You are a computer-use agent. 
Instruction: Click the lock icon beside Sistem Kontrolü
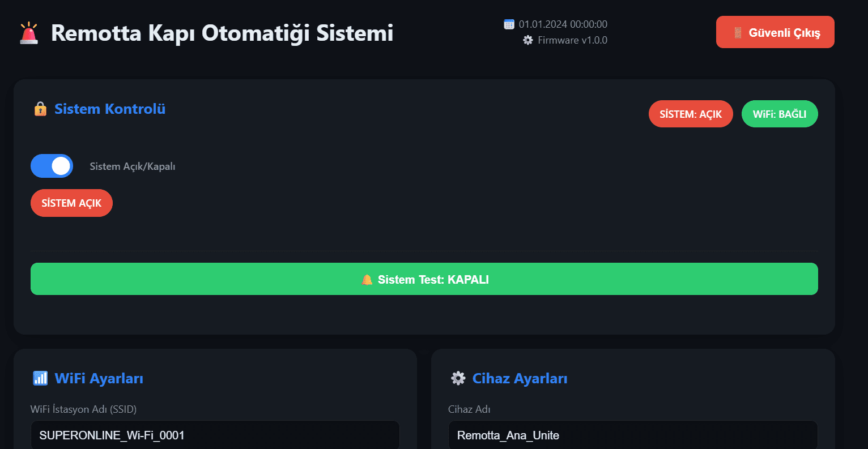40,109
